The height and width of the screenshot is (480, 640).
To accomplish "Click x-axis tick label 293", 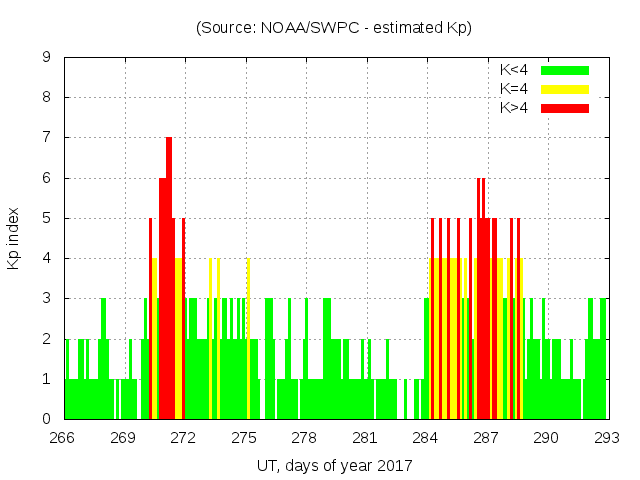I will [607, 438].
